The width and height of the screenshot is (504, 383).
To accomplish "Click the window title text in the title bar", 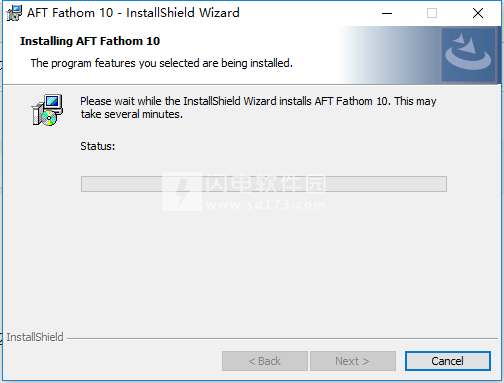I will click(x=133, y=13).
